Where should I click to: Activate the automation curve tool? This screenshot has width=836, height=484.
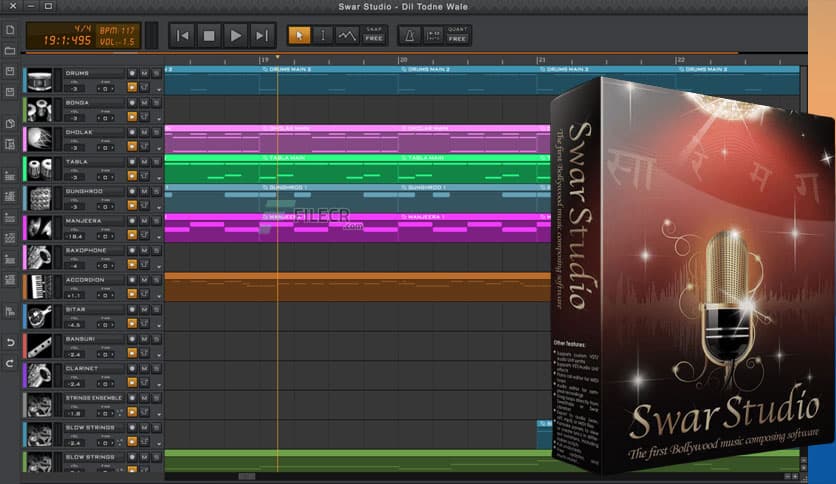[346, 35]
